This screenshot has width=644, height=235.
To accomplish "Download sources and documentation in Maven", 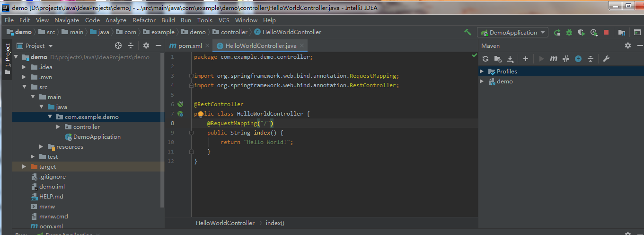I will click(510, 59).
